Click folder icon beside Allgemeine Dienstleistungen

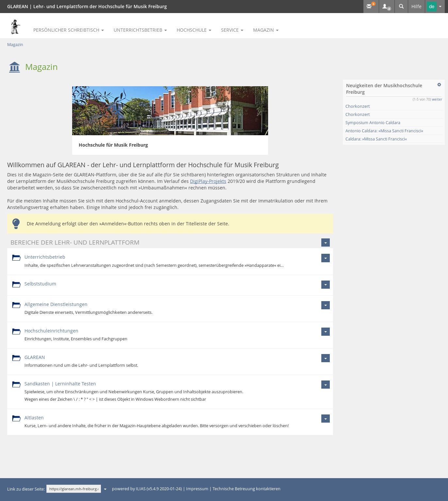click(16, 305)
